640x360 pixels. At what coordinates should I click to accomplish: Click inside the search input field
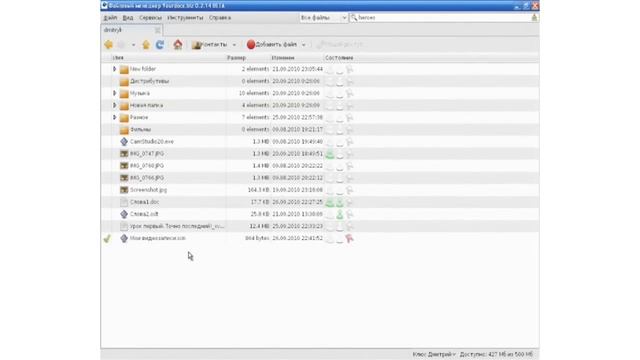pos(443,18)
